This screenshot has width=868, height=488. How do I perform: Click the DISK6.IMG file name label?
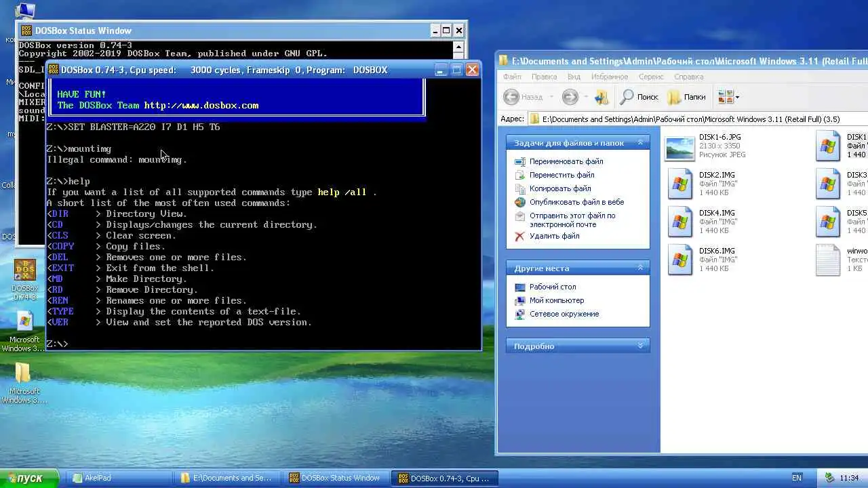(x=717, y=251)
